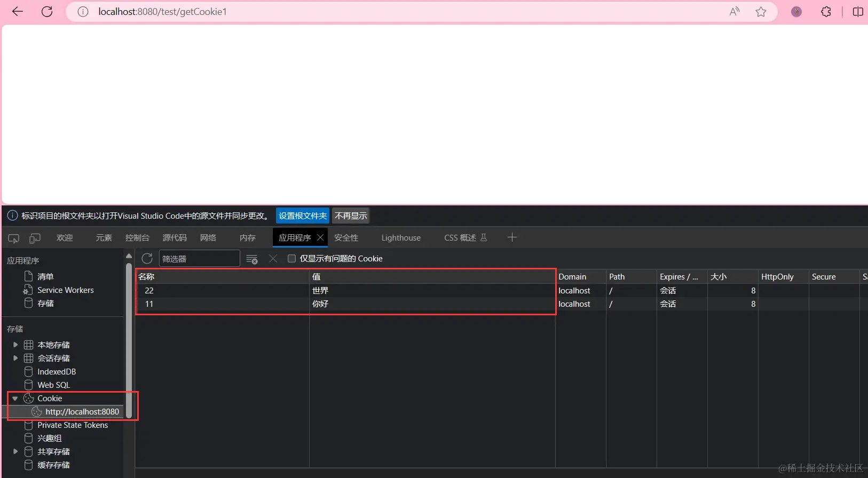Image resolution: width=868 pixels, height=478 pixels.
Task: Collapse the Cookie tree node
Action: click(15, 399)
